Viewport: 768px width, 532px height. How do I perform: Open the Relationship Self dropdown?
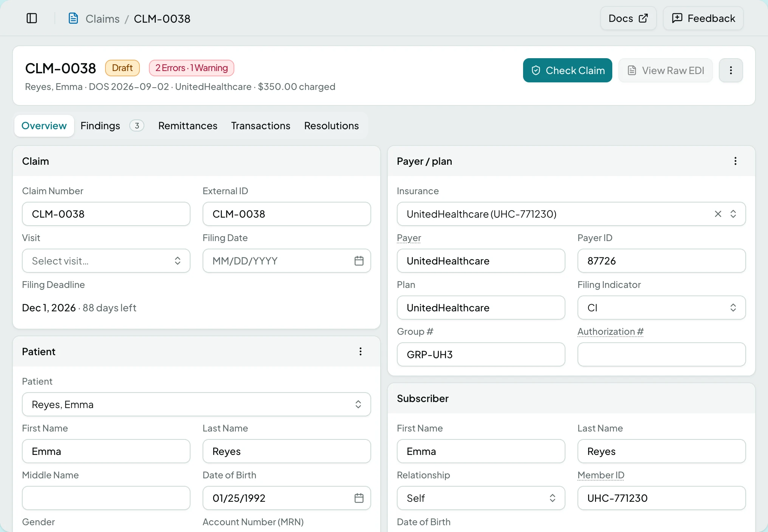481,498
